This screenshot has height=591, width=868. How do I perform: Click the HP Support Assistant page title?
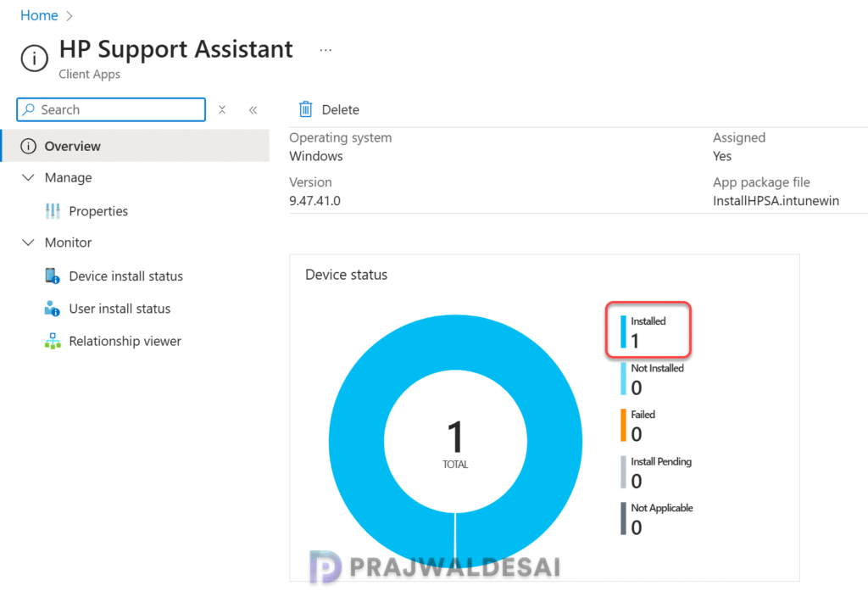(x=176, y=49)
